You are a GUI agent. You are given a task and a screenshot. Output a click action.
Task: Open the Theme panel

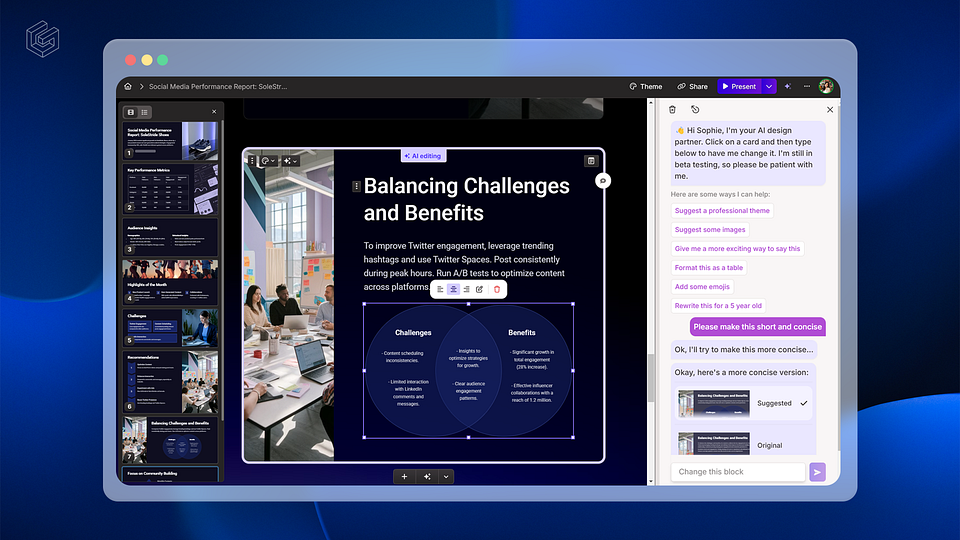(x=646, y=86)
